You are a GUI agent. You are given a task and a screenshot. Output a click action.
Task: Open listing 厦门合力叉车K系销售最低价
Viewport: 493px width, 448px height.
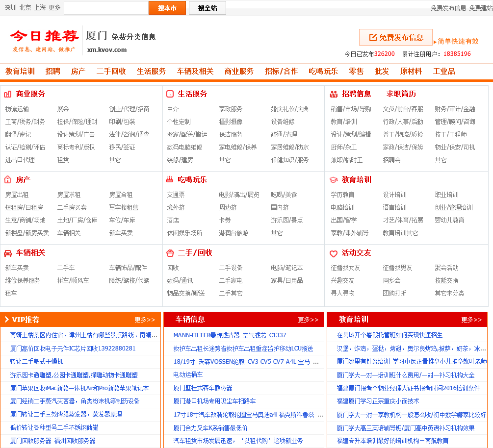coord(210,428)
